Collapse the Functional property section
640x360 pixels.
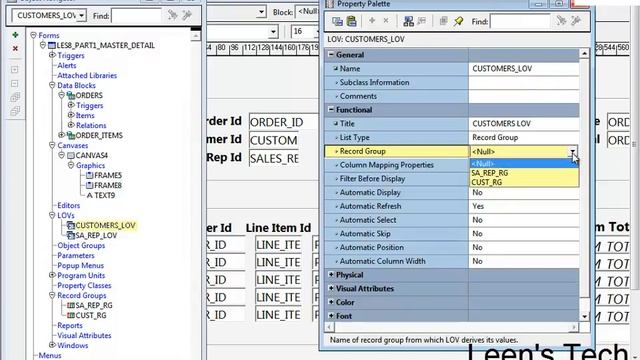click(x=331, y=109)
